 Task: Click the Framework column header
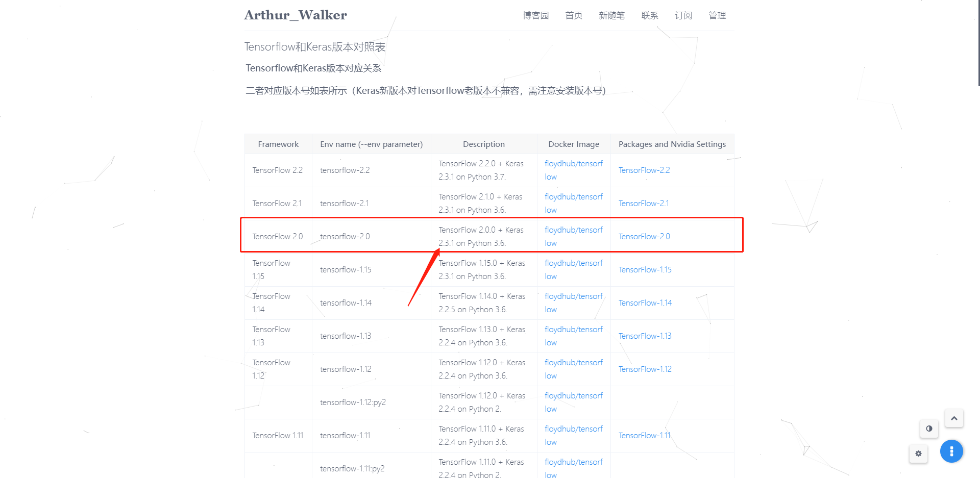tap(278, 144)
